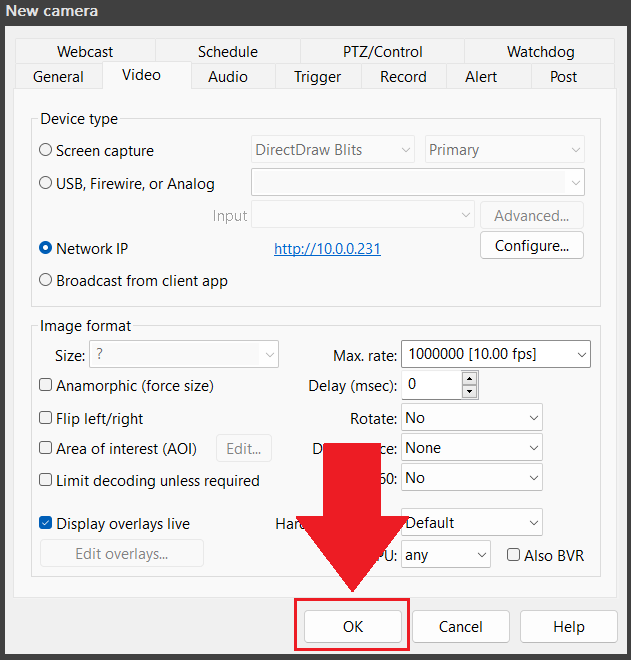This screenshot has width=631, height=660.
Task: Click the Cancel button
Action: [x=461, y=626]
